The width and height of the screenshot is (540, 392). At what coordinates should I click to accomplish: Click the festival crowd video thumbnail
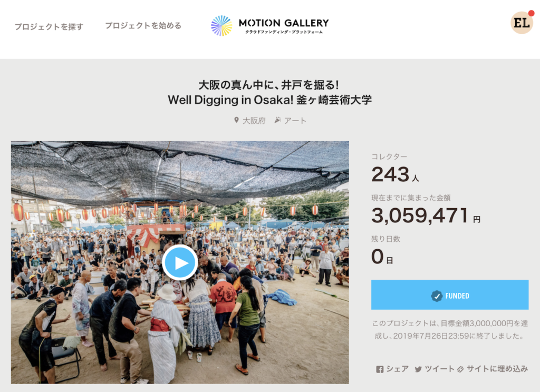pyautogui.click(x=180, y=262)
